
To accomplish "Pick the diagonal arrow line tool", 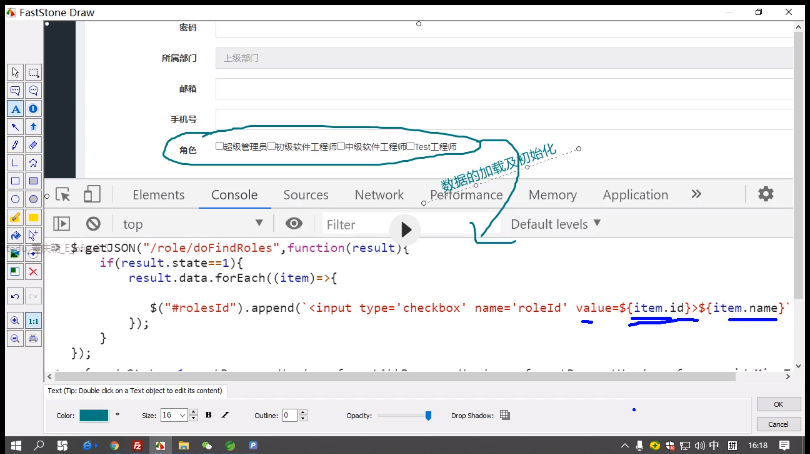I will tap(15, 127).
